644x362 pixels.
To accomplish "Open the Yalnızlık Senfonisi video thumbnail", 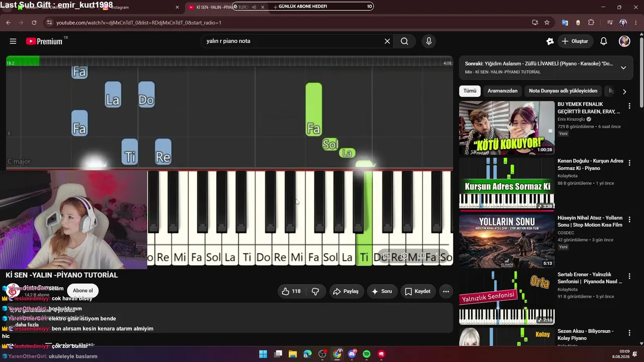I will 507,298.
